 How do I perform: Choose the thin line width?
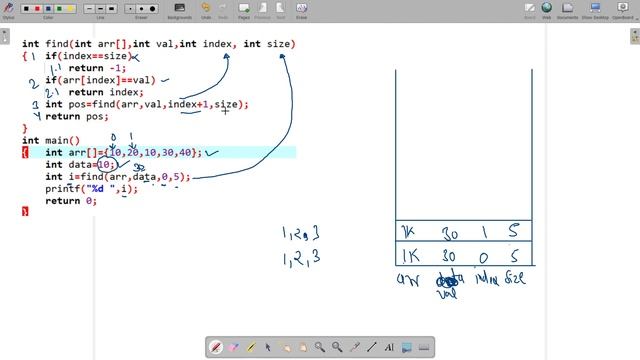(89, 9)
